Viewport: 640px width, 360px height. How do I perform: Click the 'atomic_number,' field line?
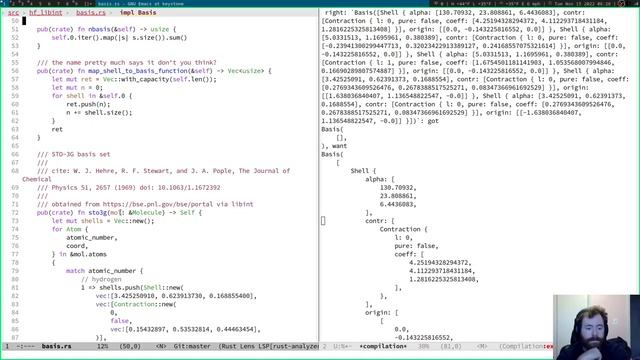point(92,238)
